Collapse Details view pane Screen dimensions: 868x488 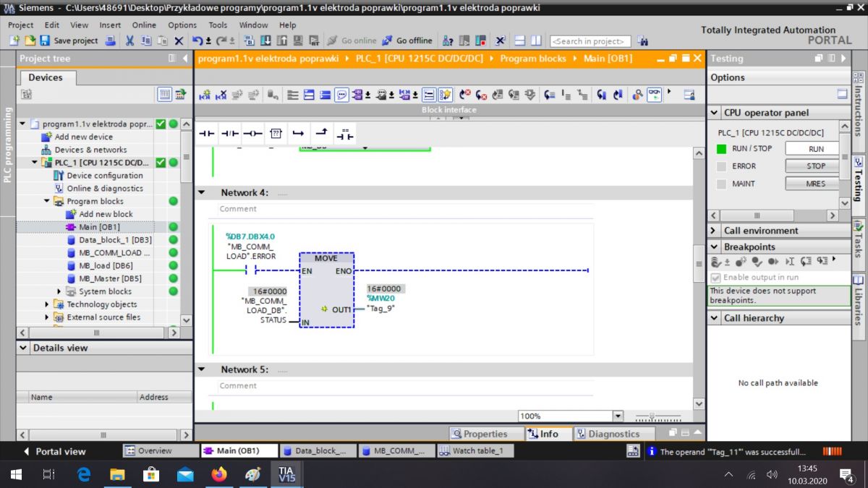click(x=23, y=348)
